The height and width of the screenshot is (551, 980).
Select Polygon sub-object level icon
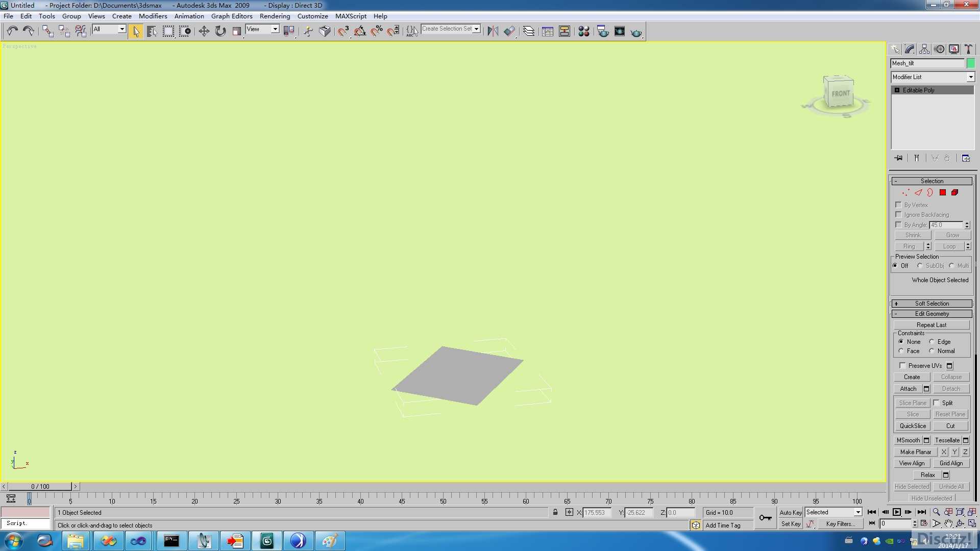pyautogui.click(x=943, y=192)
